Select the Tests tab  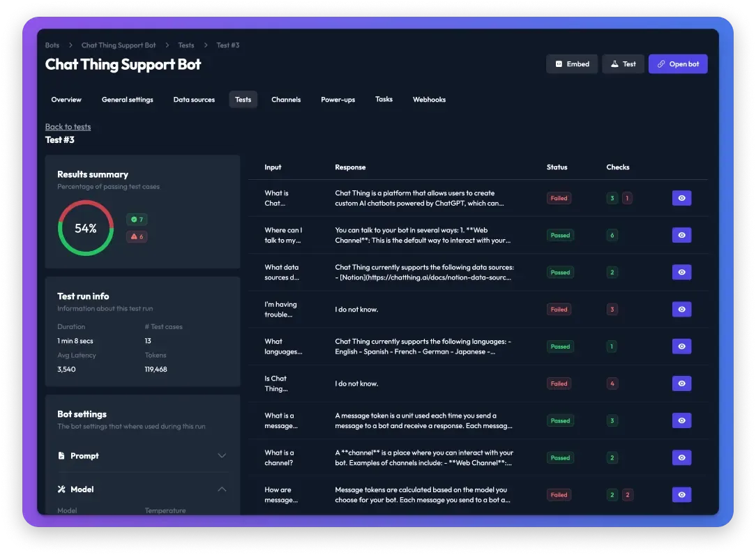point(243,100)
